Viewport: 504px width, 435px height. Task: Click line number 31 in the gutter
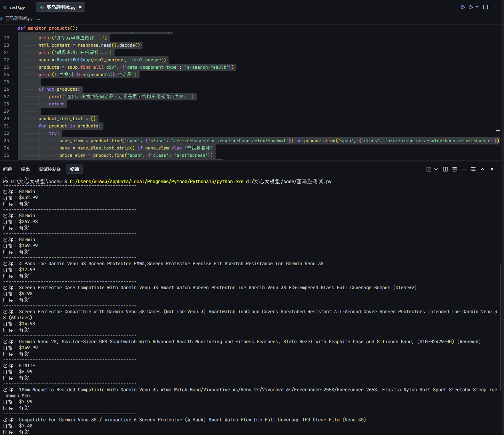click(x=6, y=126)
